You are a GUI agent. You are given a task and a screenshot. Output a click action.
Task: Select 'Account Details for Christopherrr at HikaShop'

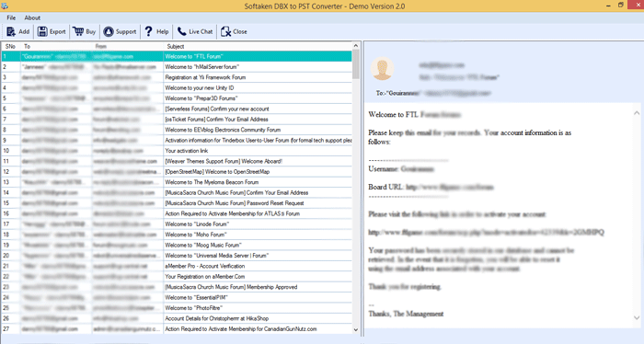click(177, 318)
